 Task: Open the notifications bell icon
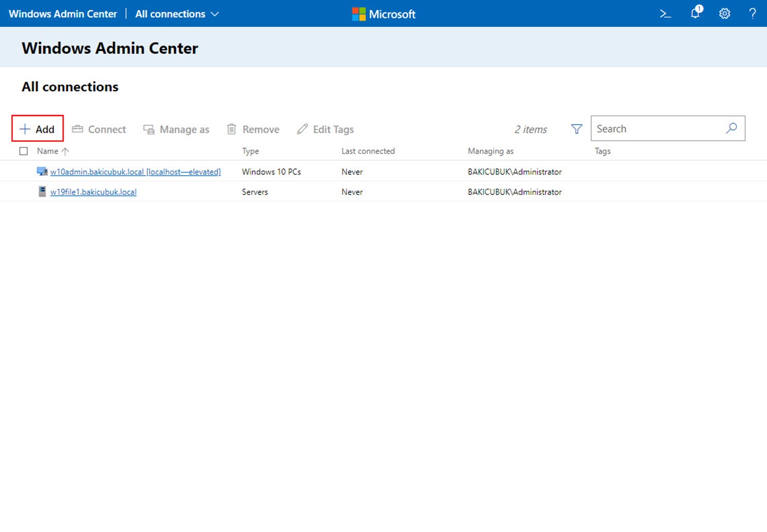(696, 12)
